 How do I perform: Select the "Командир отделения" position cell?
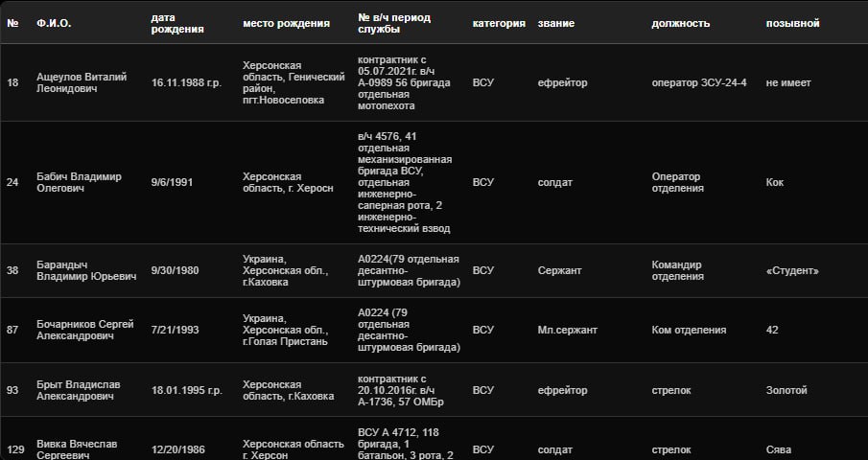pyautogui.click(x=677, y=270)
